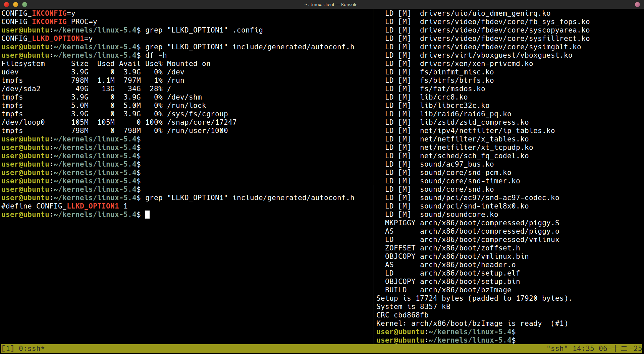Image resolution: width=644 pixels, height=354 pixels.
Task: Click the yellow minimize button
Action: click(x=15, y=5)
